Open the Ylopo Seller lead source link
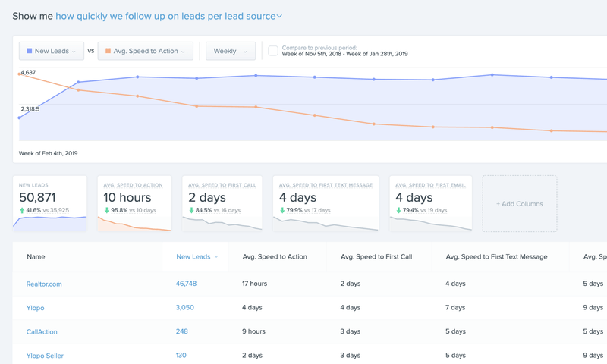The image size is (607, 364). pyautogui.click(x=45, y=356)
